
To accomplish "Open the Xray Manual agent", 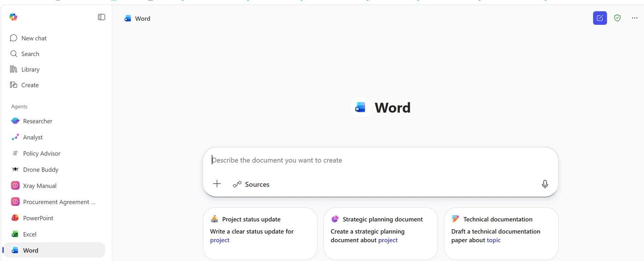I will 54,186.
